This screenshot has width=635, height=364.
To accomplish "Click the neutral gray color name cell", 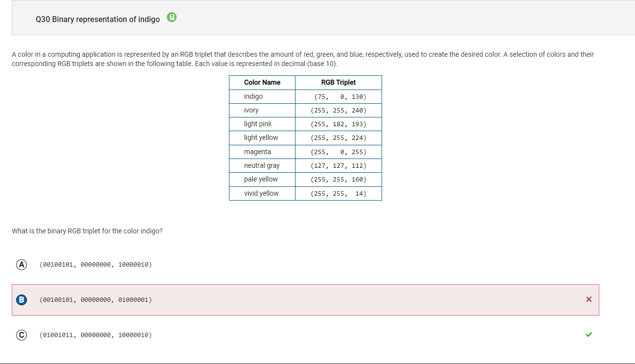I will click(x=262, y=165).
